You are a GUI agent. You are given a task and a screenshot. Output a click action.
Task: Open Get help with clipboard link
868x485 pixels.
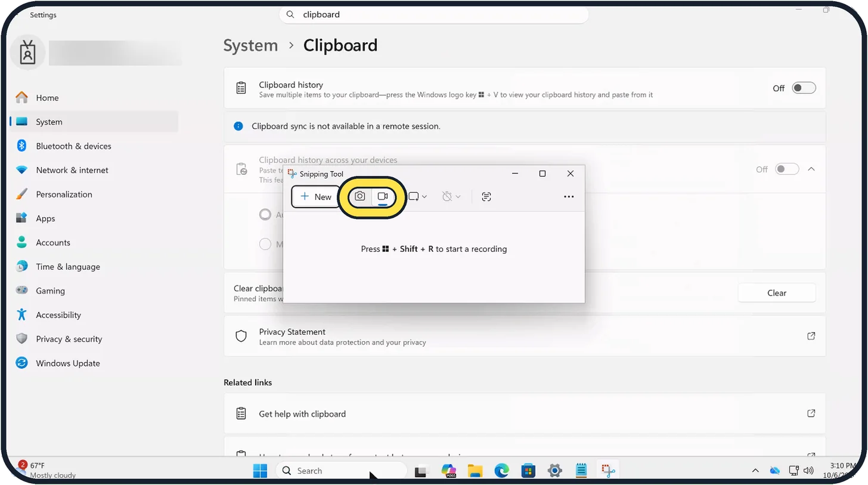(x=525, y=413)
